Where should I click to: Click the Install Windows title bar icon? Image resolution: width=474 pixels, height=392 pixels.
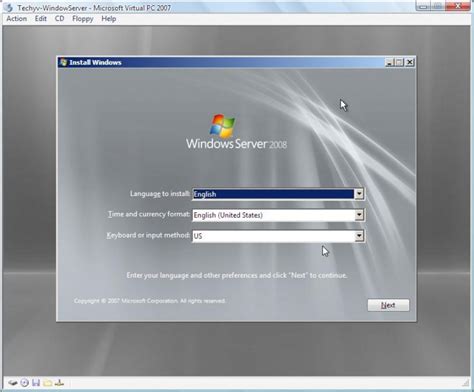click(x=63, y=62)
